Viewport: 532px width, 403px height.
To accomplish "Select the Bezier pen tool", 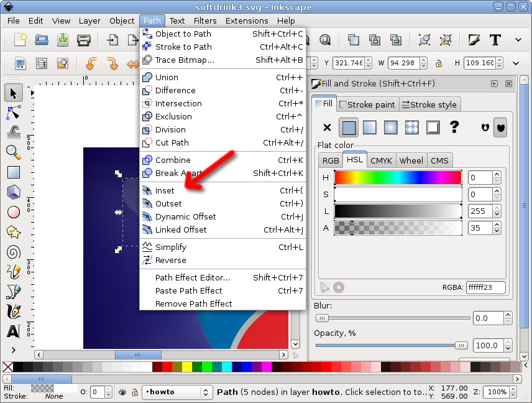I will (x=14, y=292).
